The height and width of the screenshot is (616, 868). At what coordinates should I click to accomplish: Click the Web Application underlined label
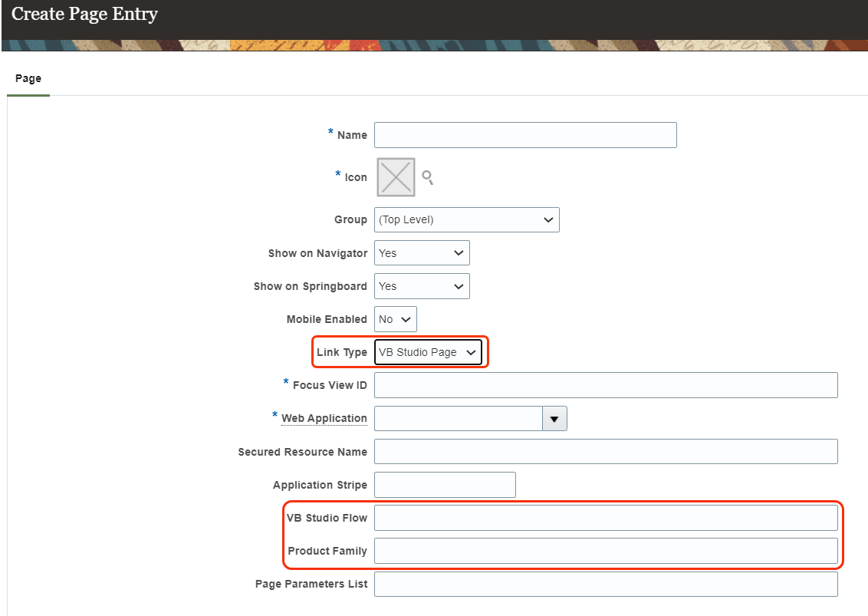pyautogui.click(x=324, y=418)
